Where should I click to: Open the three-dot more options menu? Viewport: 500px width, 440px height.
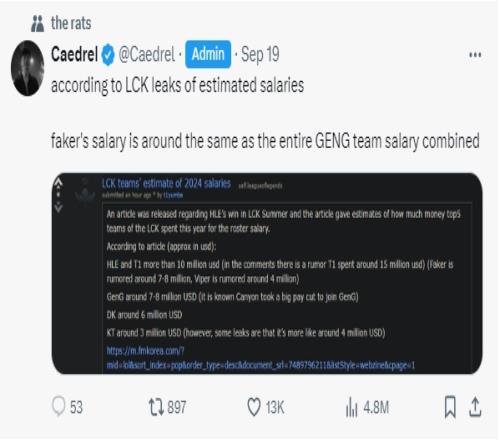click(x=475, y=55)
